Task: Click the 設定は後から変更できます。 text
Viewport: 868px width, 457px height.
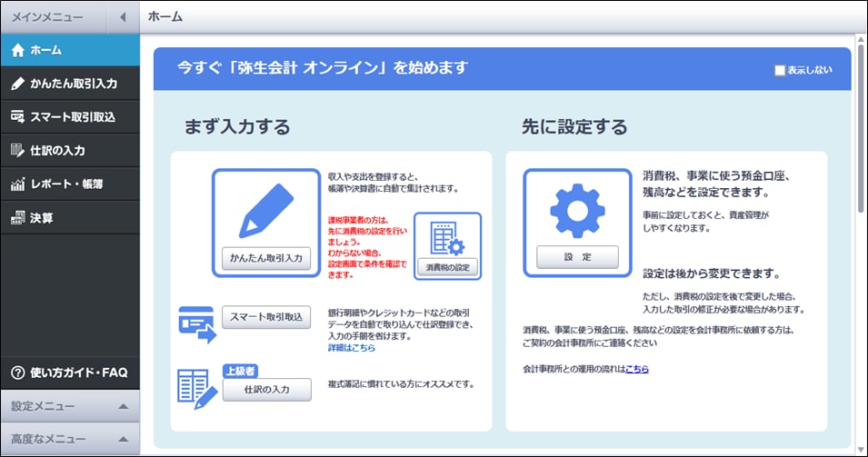Action: 712,273
